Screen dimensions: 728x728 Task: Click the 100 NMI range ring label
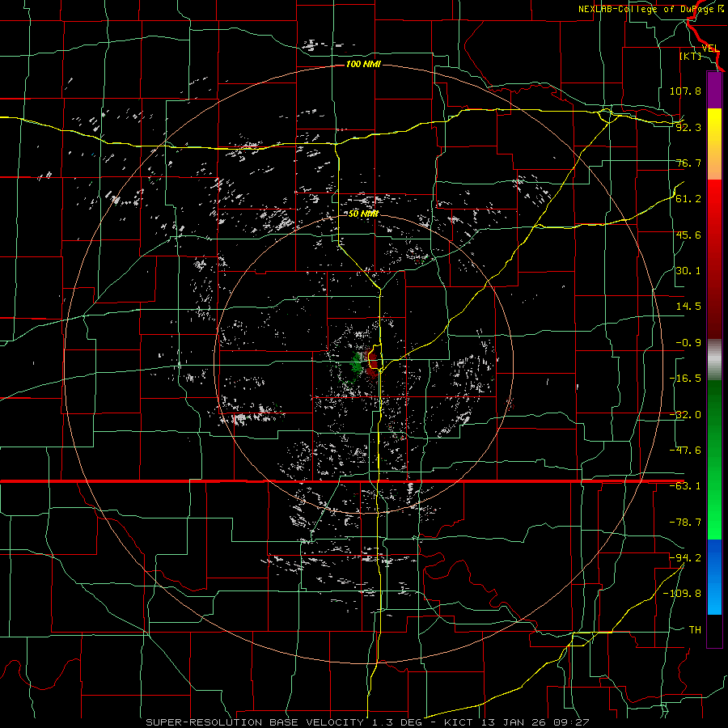(363, 64)
